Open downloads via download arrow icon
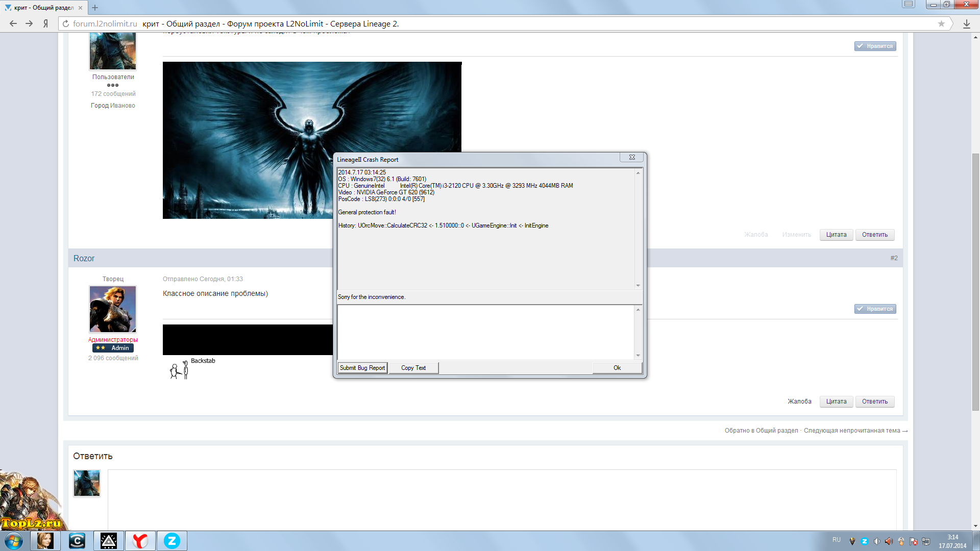980x551 pixels. coord(966,23)
